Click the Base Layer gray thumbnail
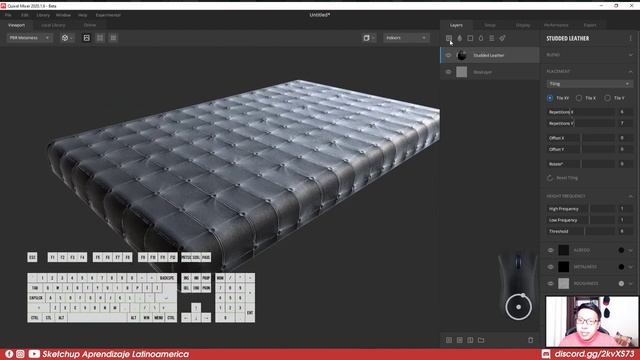 click(462, 72)
